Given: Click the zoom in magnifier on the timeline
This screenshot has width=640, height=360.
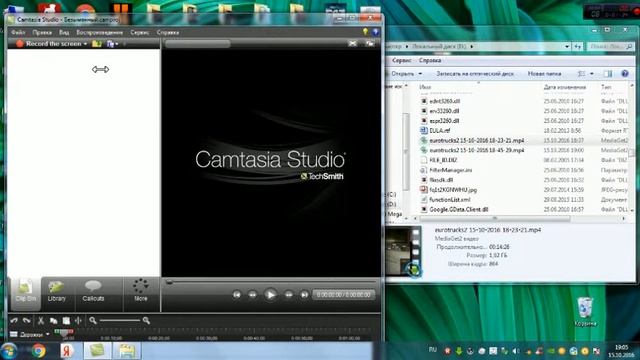Looking at the screenshot, I should pos(146,321).
